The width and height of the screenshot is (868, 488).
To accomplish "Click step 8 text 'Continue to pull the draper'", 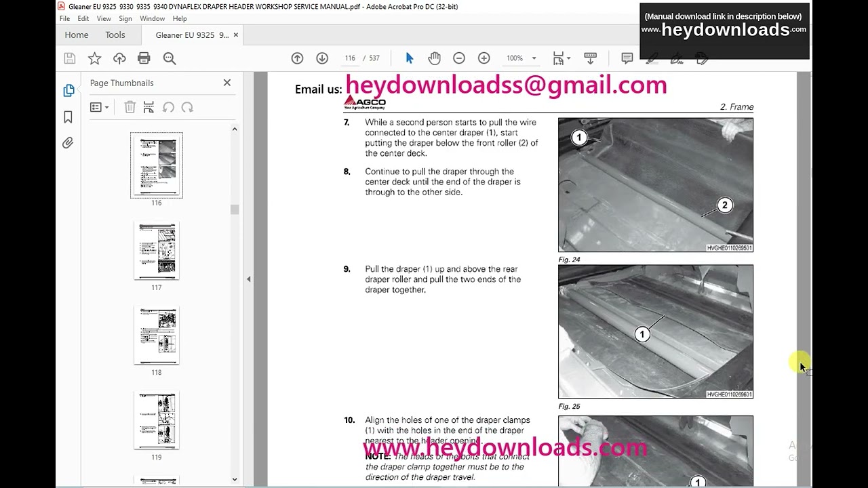I will tap(416, 171).
